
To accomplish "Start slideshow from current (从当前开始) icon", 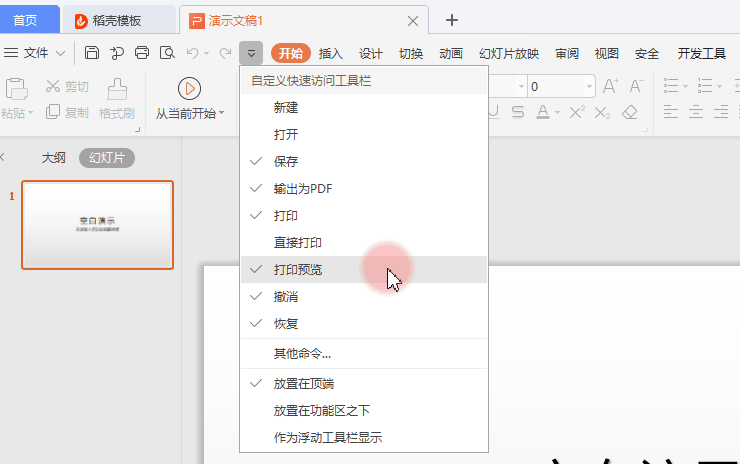I will click(189, 89).
